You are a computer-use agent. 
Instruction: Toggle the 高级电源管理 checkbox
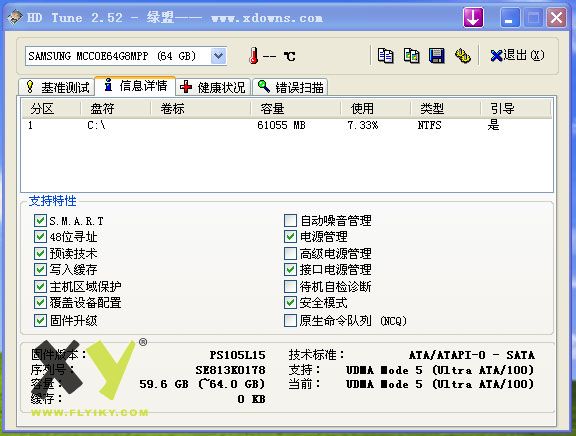click(x=290, y=253)
